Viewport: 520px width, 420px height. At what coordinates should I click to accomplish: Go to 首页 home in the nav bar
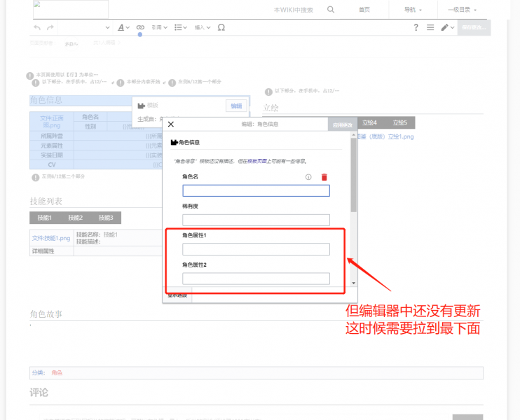(364, 10)
